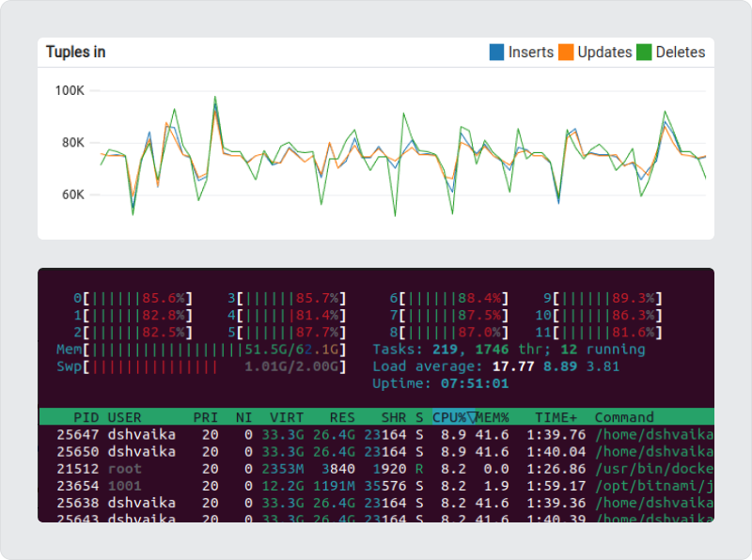Click the Tuples in chart title
The height and width of the screenshot is (560, 752).
pyautogui.click(x=76, y=53)
